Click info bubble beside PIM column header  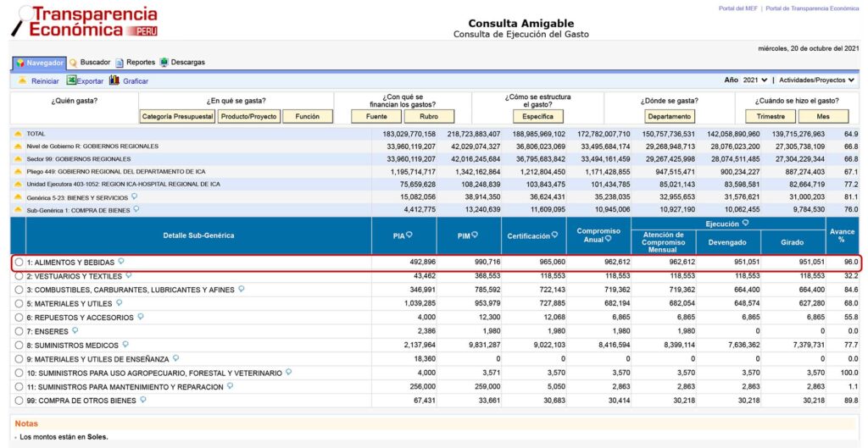pyautogui.click(x=475, y=235)
